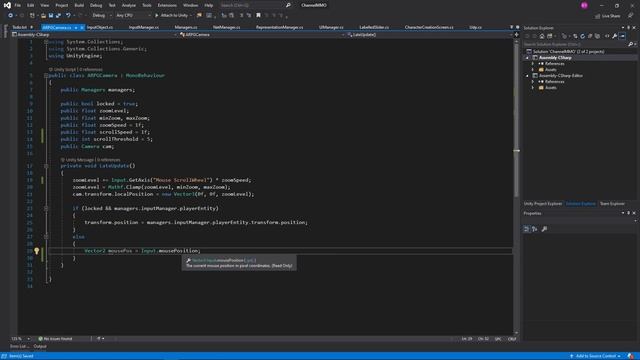Click the Save icon in the toolbar
Viewport: 640px width, 360px height.
[x=51, y=16]
